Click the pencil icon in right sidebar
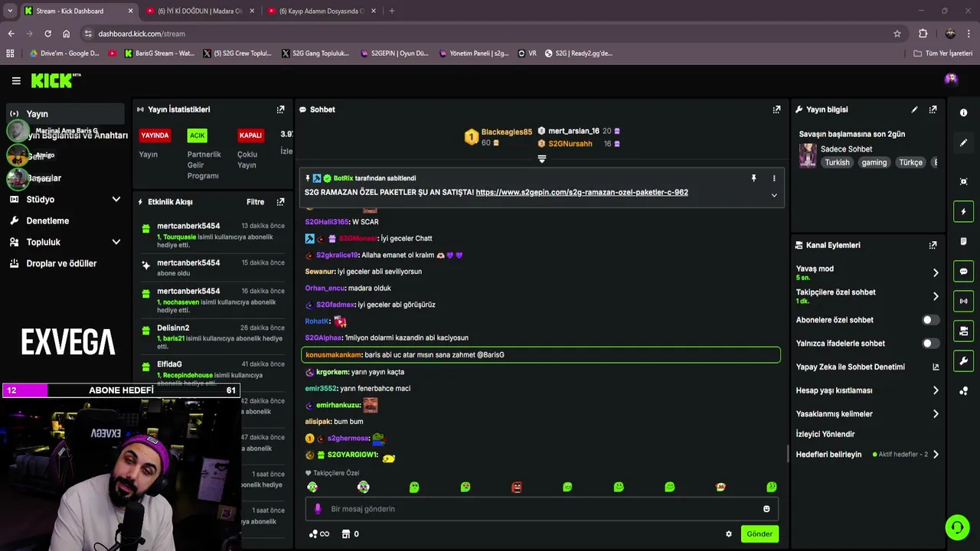980x551 pixels. point(963,142)
